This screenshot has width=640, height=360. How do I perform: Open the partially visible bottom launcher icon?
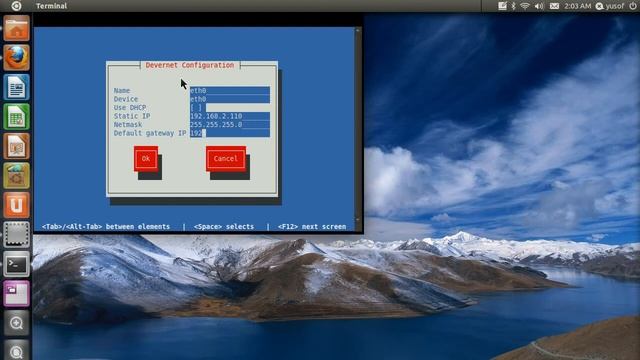coord(16,350)
